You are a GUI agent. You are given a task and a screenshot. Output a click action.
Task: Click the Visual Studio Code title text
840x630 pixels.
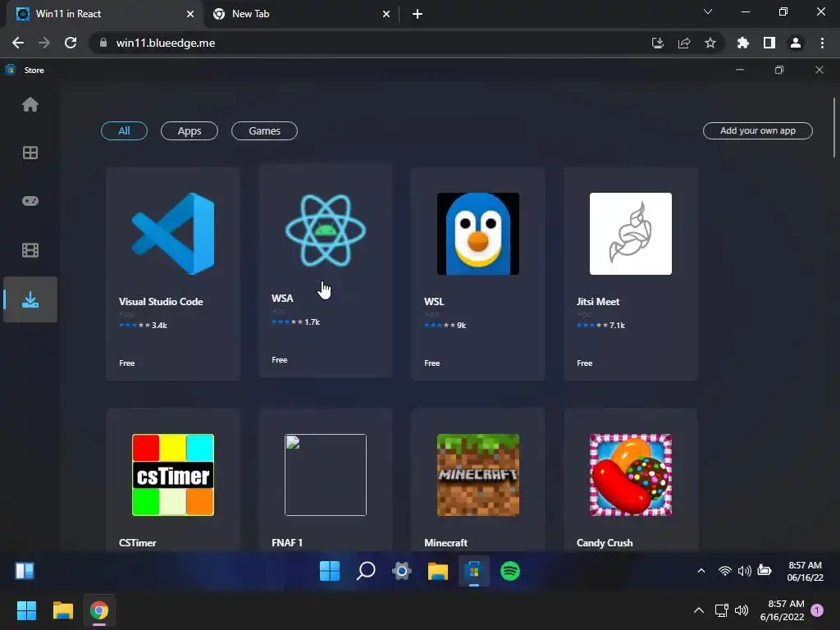[161, 302]
